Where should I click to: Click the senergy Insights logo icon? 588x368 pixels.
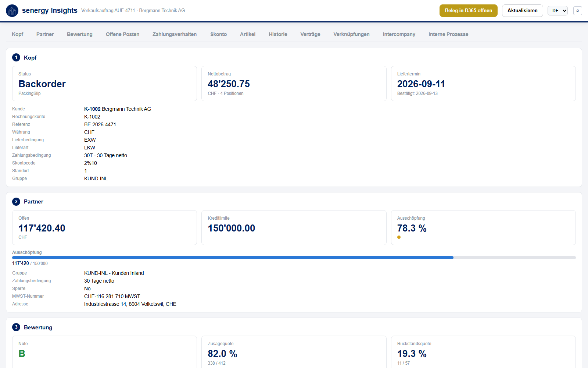tap(12, 11)
